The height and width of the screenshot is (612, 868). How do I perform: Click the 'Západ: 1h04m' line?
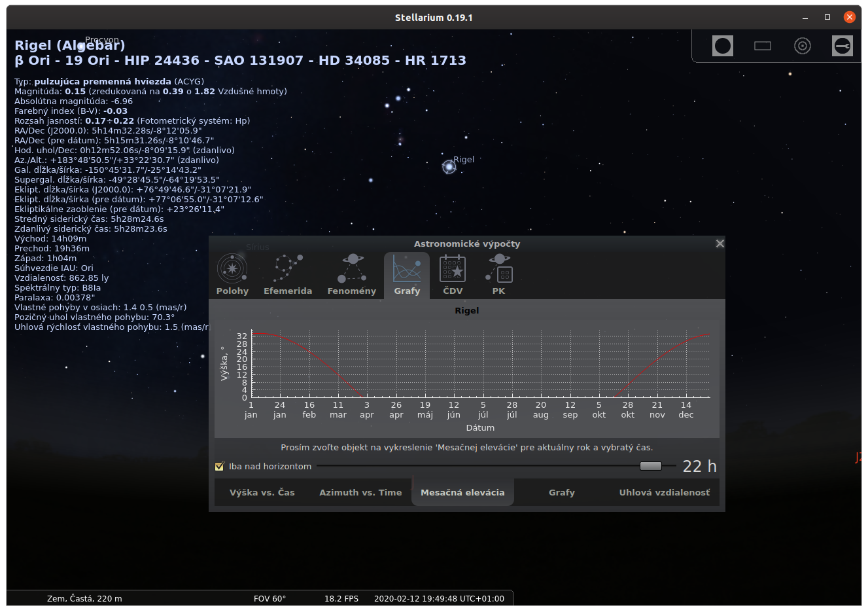(x=45, y=258)
